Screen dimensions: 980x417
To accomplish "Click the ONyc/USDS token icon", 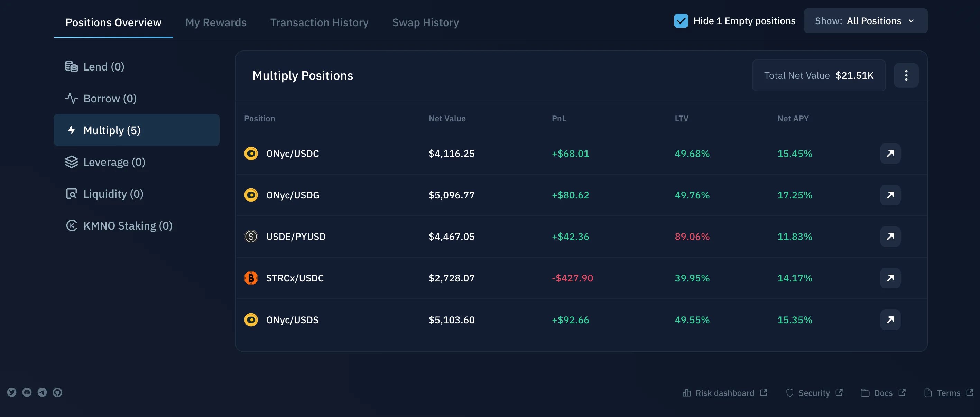I will click(x=251, y=319).
